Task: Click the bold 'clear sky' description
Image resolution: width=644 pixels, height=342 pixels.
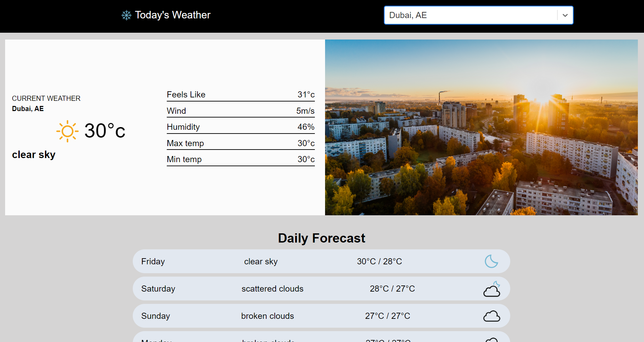Action: (34, 155)
